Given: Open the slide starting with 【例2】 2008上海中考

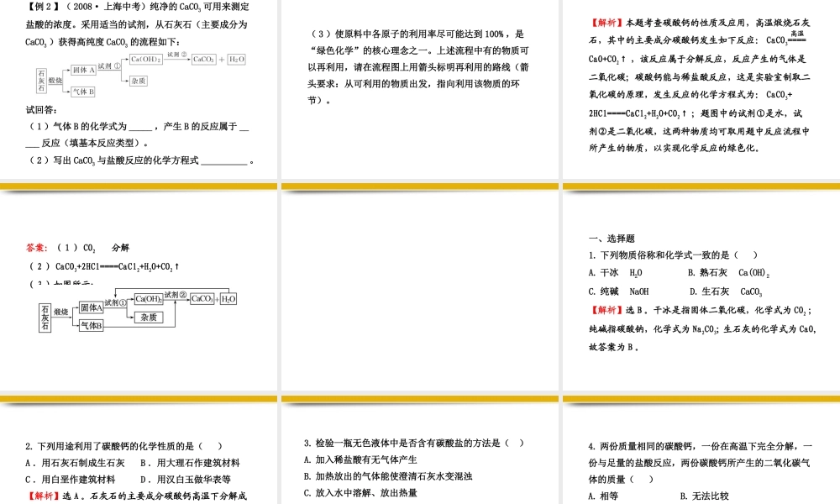Looking at the screenshot, I should [139, 89].
